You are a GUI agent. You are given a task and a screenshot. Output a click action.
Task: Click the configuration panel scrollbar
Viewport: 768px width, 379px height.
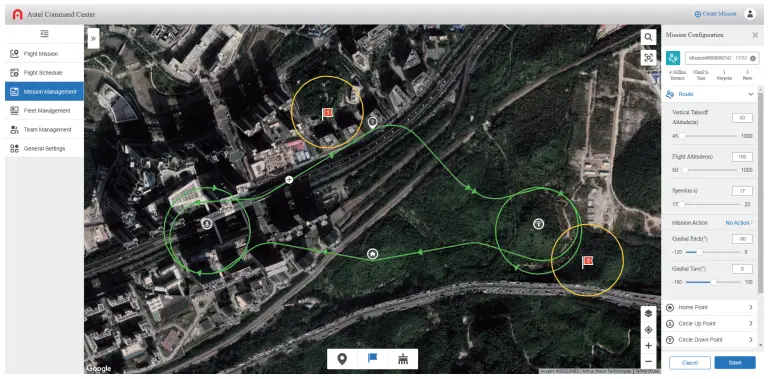click(761, 193)
